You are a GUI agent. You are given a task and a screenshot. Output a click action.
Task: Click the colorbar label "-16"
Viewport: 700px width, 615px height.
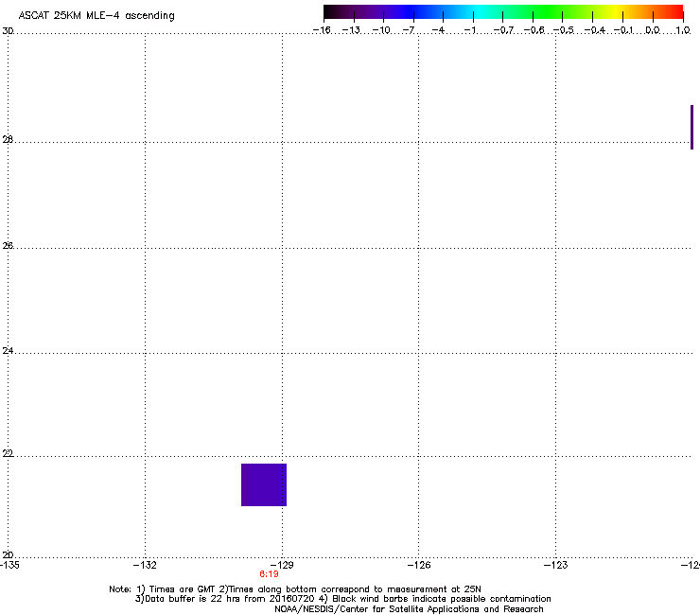pyautogui.click(x=322, y=30)
